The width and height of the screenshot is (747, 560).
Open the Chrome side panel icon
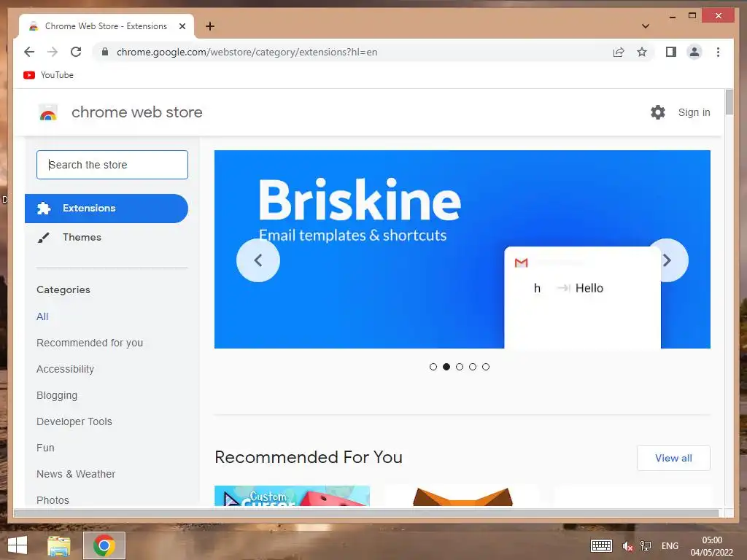[x=671, y=52]
